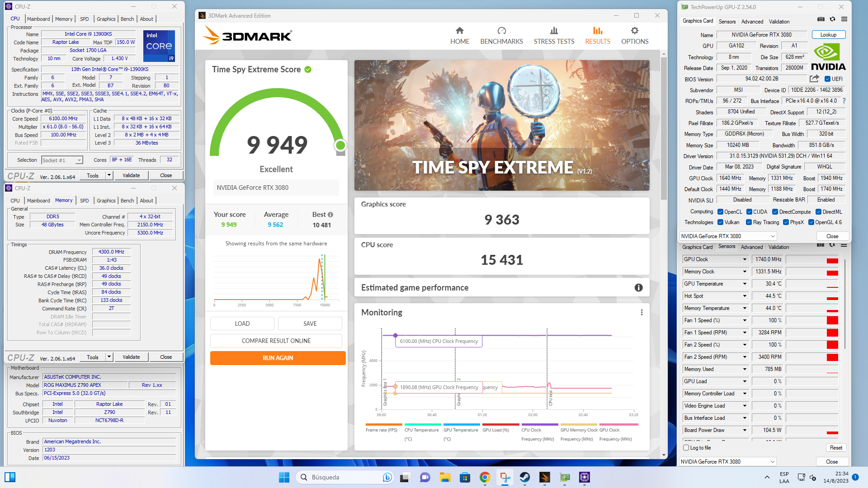
Task: Click info icon for Estimated game performance
Action: pos(638,288)
